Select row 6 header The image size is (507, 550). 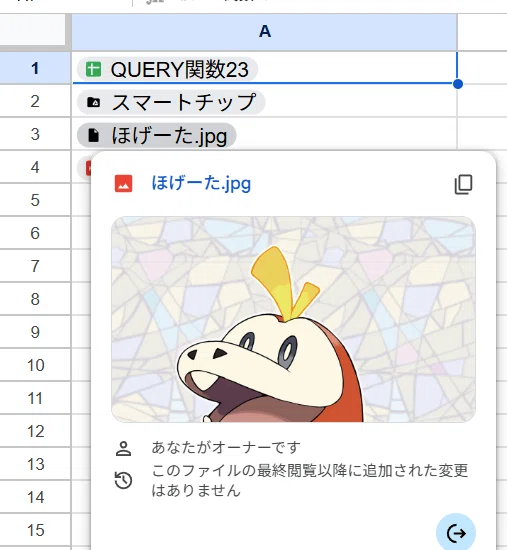point(35,233)
